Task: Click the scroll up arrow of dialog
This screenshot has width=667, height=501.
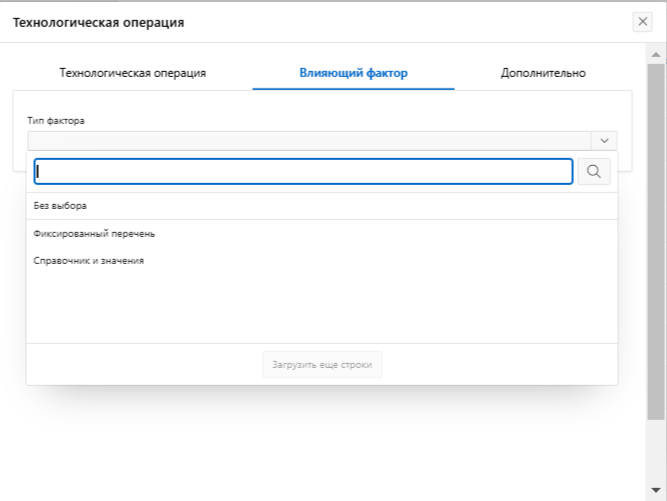Action: (x=656, y=52)
